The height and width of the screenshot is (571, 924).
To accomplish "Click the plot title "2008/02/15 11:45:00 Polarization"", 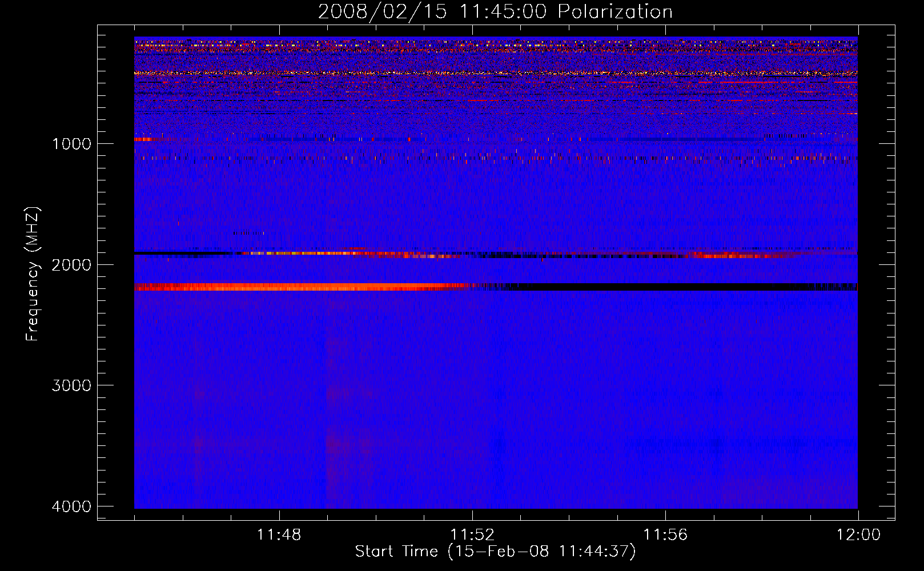I will 495,11.
